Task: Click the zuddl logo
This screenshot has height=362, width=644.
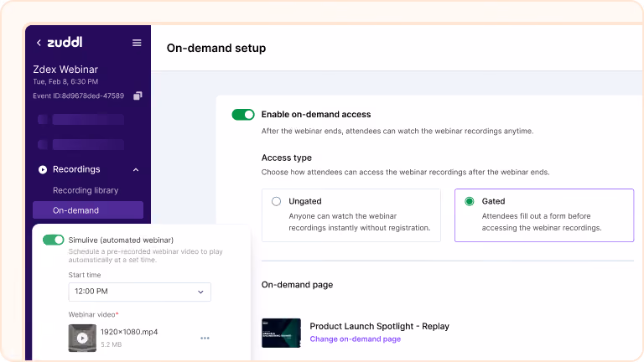Action: pos(65,42)
